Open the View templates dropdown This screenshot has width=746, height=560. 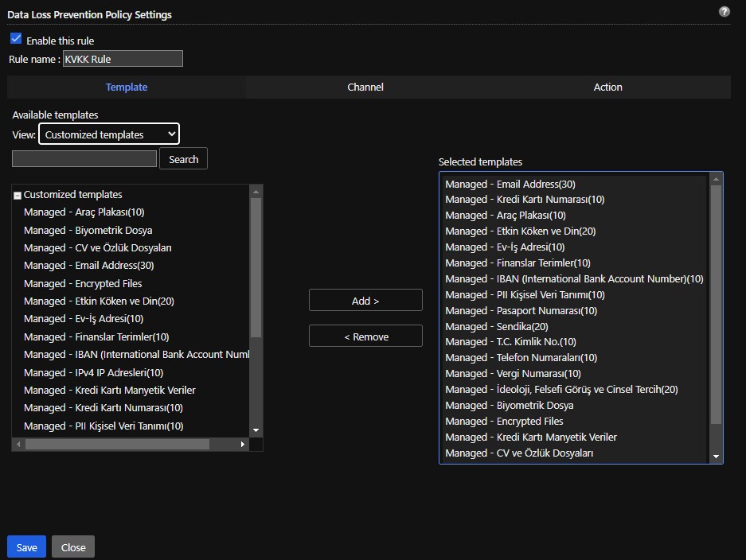[x=109, y=134]
